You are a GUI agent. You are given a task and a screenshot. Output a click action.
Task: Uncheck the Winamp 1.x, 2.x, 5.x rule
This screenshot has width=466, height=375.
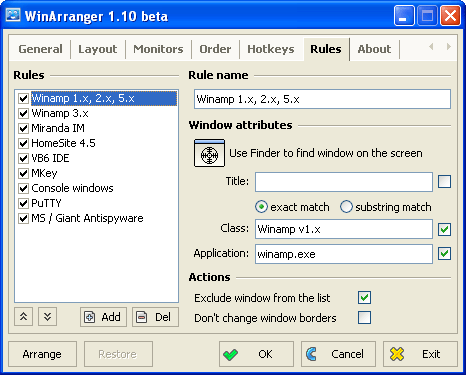[x=23, y=98]
